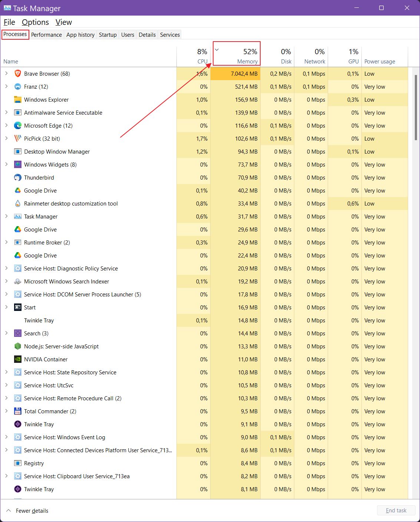Click the Fewer details link
The height and width of the screenshot is (522, 420).
[32, 510]
